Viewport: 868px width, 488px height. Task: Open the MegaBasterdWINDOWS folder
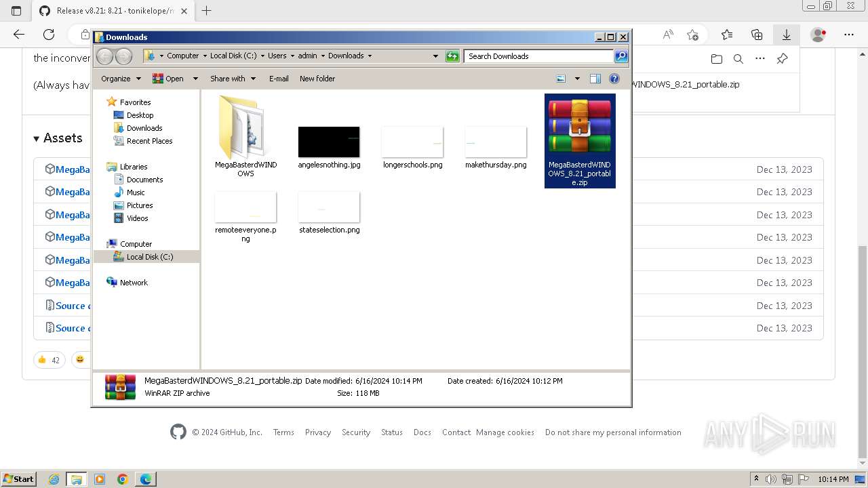click(x=245, y=136)
